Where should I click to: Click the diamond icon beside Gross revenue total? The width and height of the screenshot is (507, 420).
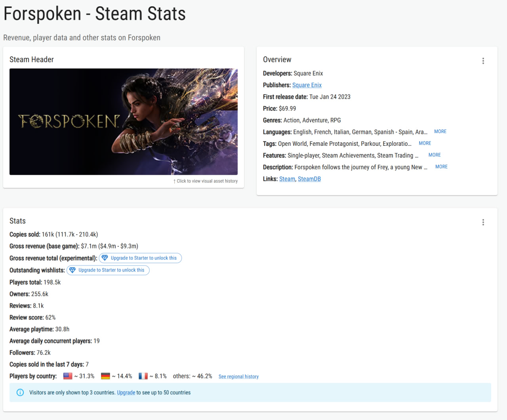click(105, 258)
